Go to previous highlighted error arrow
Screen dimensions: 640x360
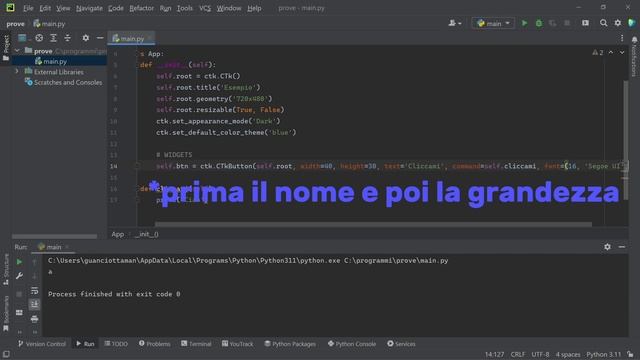611,53
